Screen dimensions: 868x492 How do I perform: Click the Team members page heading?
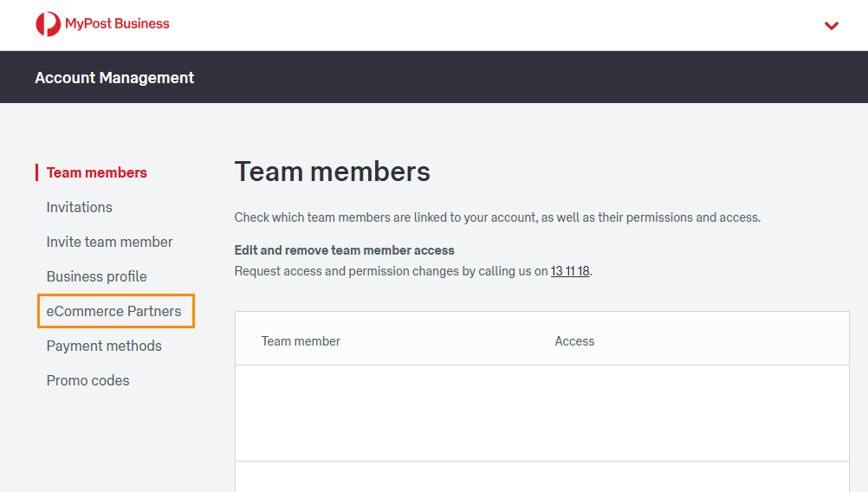coord(332,172)
